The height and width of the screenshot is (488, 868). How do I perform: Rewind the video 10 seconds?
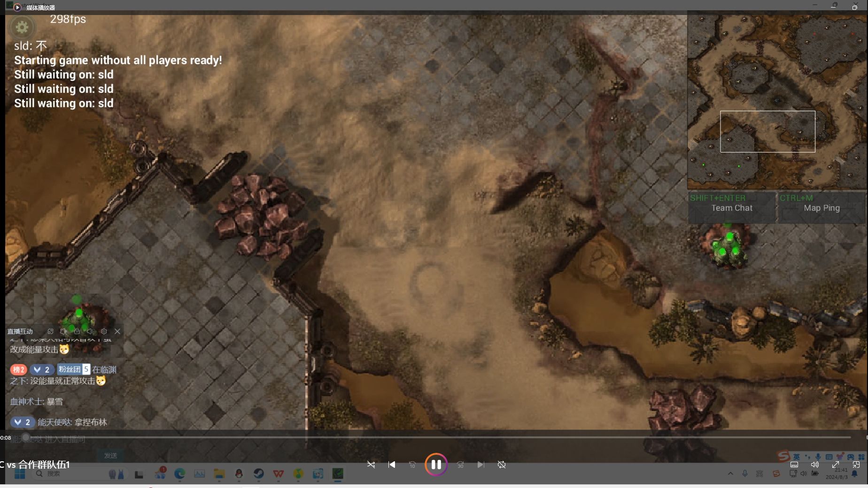coord(412,465)
